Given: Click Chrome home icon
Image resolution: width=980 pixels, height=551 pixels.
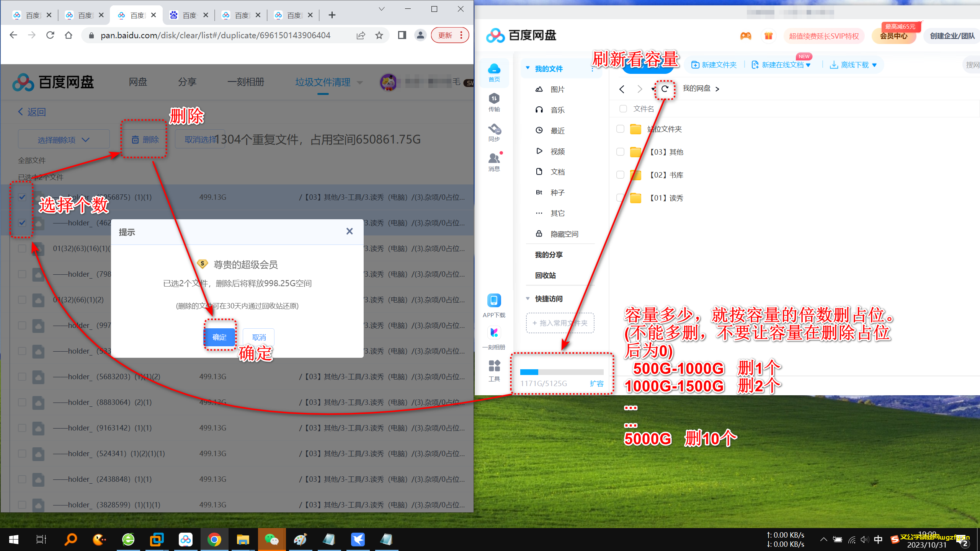Looking at the screenshot, I should 69,35.
